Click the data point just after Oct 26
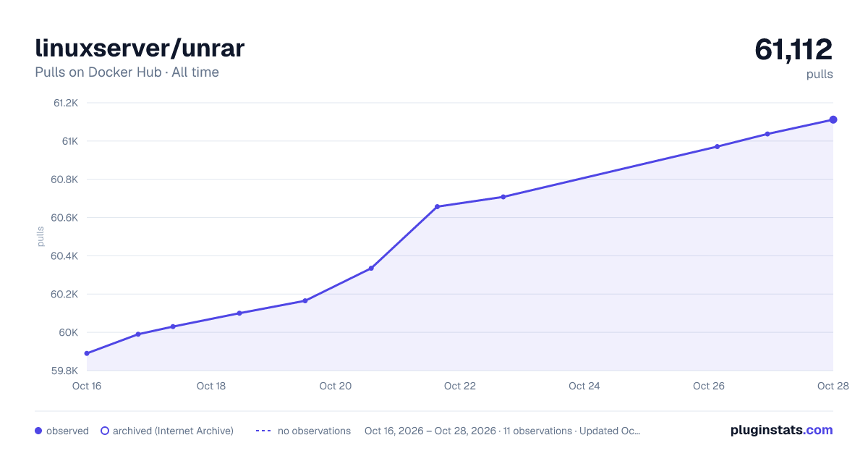 click(x=717, y=146)
